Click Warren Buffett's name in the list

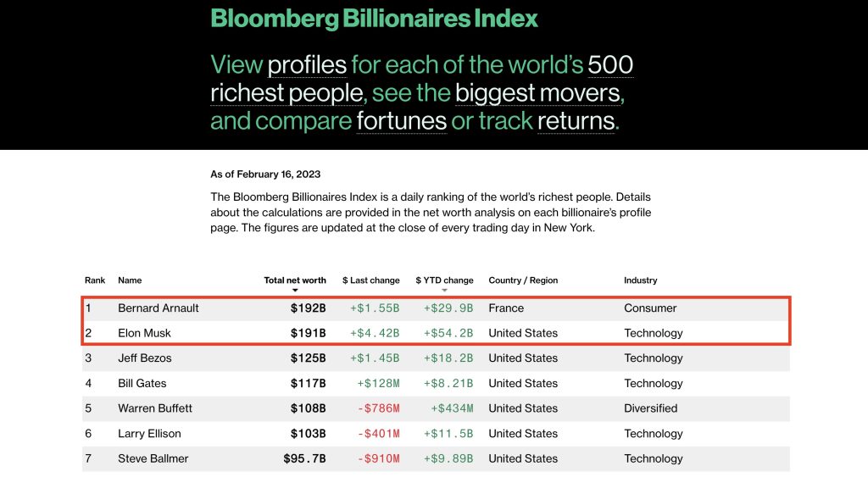pos(155,408)
